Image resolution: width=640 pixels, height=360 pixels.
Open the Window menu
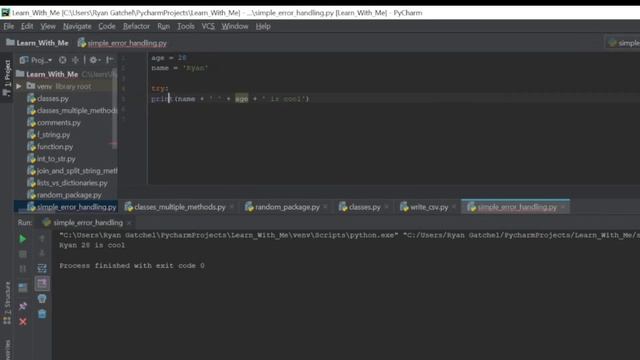click(235, 26)
